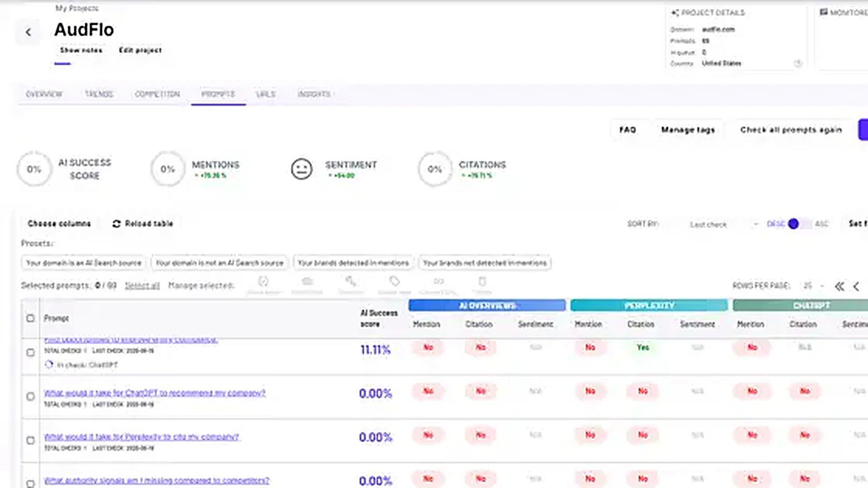Jump to the first page with the double-chevron
The image size is (868, 488).
[840, 286]
